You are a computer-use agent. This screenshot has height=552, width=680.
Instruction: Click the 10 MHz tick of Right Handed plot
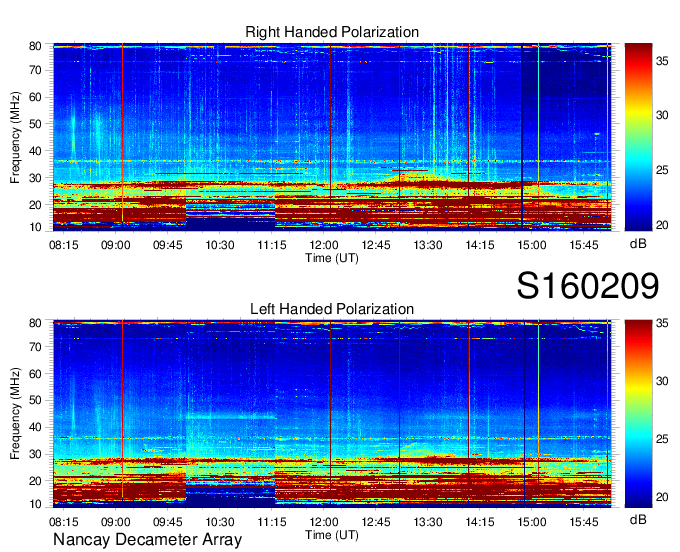point(35,227)
